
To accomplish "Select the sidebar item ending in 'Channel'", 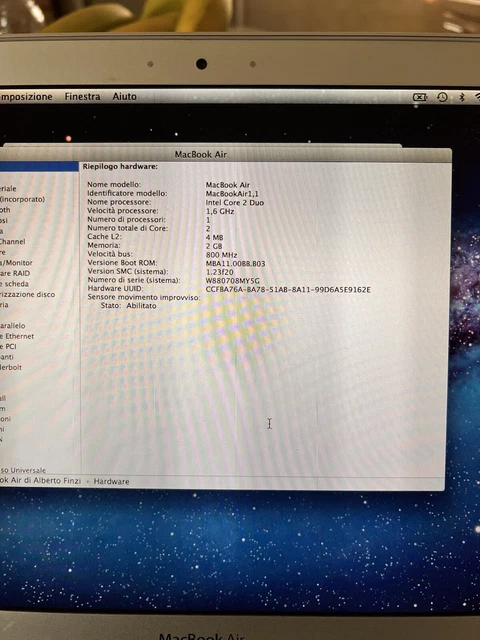I will [13, 242].
